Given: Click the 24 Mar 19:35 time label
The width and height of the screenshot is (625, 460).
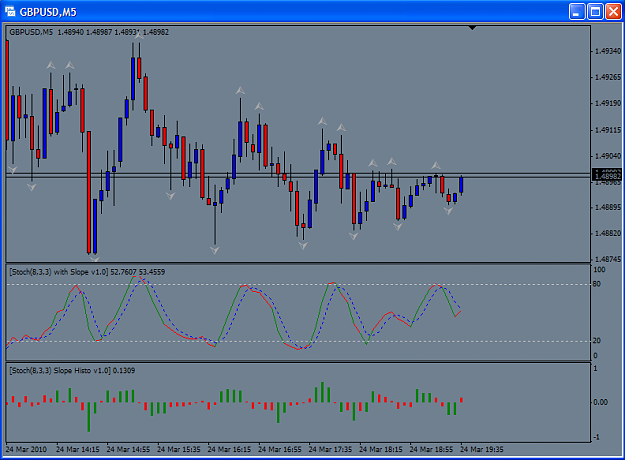Looking at the screenshot, I should (482, 449).
